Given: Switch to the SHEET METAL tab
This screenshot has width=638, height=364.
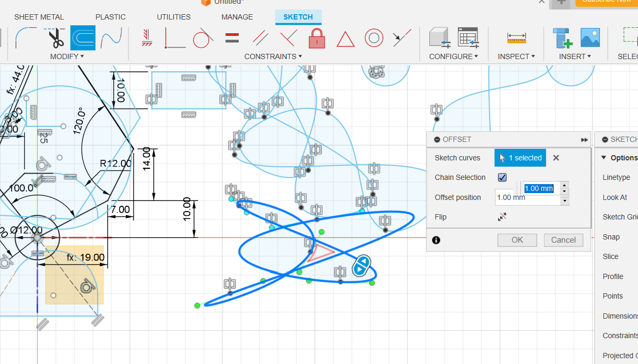Looking at the screenshot, I should coord(39,17).
